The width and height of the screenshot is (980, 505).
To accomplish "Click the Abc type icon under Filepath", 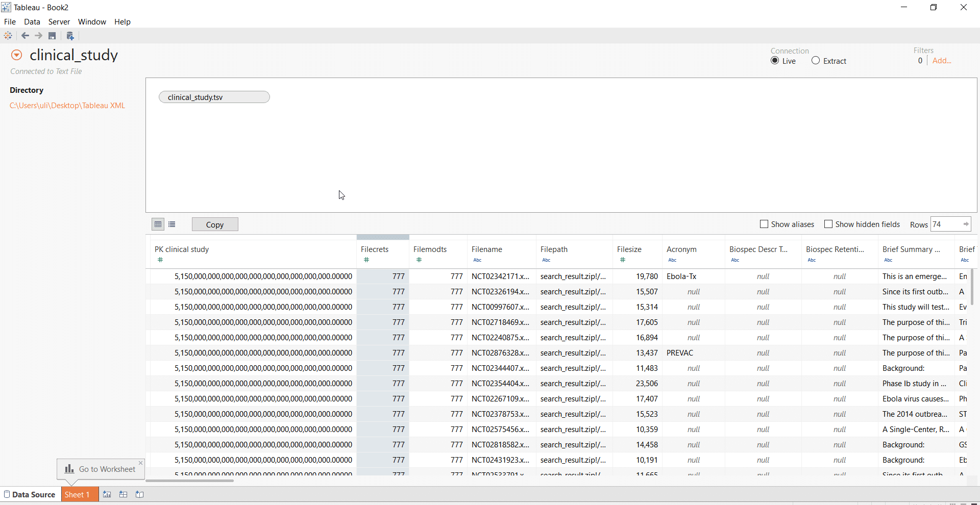I will (x=546, y=260).
